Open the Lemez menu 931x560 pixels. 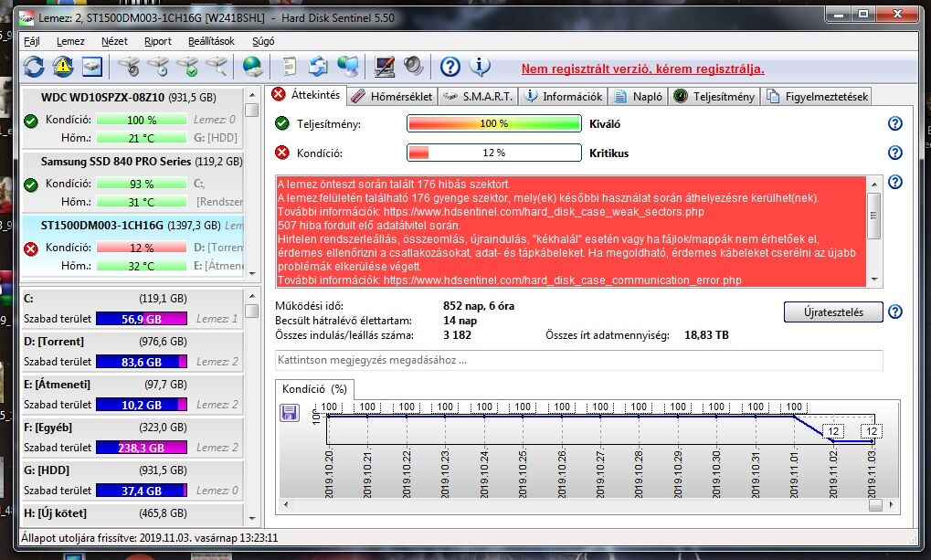tap(70, 41)
